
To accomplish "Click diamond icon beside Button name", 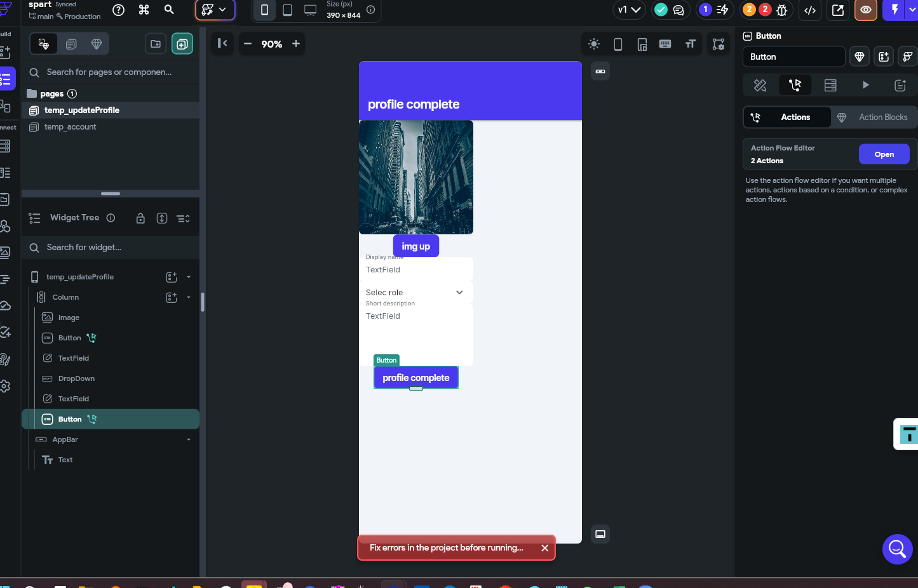I will [860, 57].
